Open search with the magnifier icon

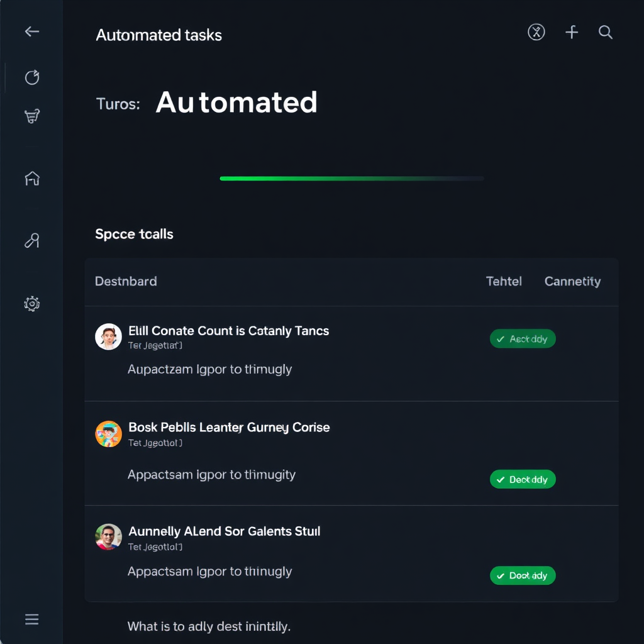click(x=606, y=32)
